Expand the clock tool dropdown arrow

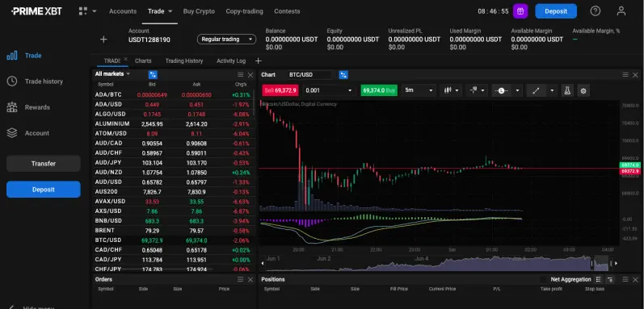click(517, 90)
